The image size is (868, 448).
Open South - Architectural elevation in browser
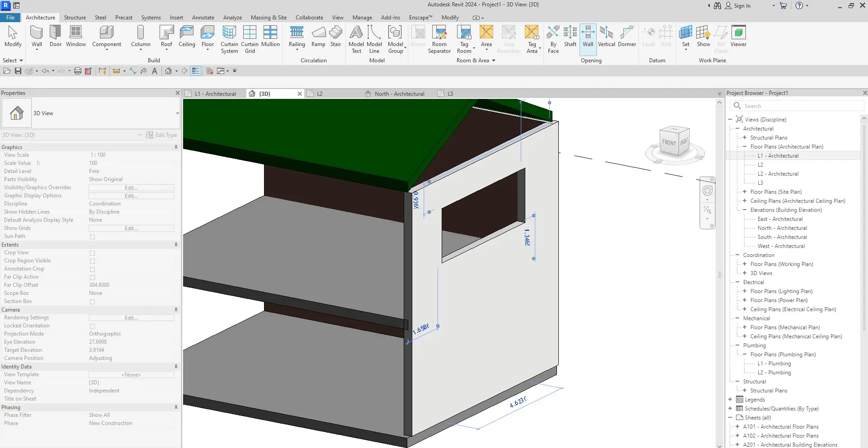point(782,237)
